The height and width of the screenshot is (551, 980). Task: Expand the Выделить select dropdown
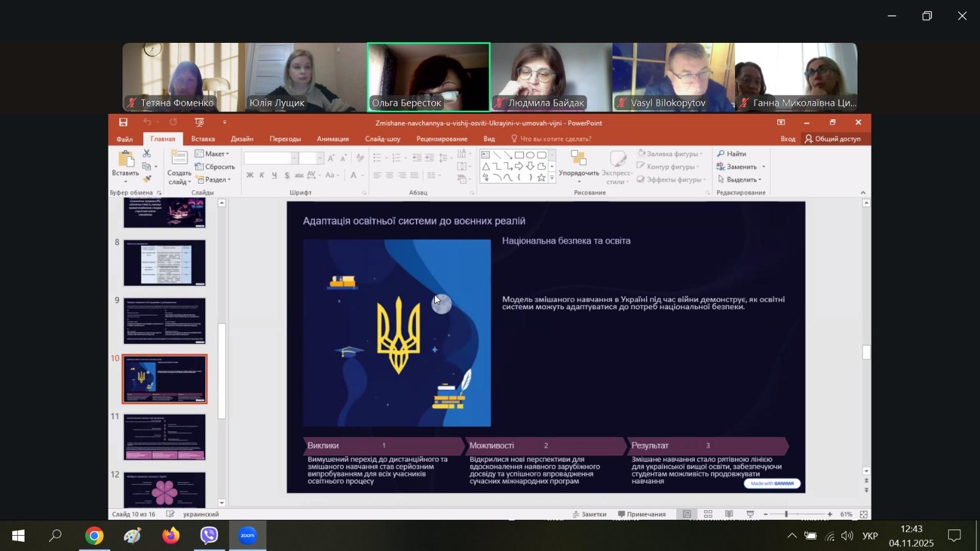740,179
